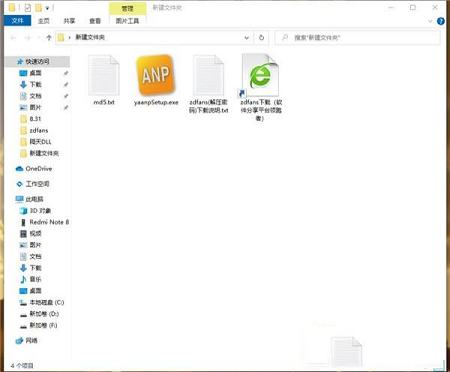Click the md5.txt file name label
The height and width of the screenshot is (372, 450).
click(x=104, y=102)
